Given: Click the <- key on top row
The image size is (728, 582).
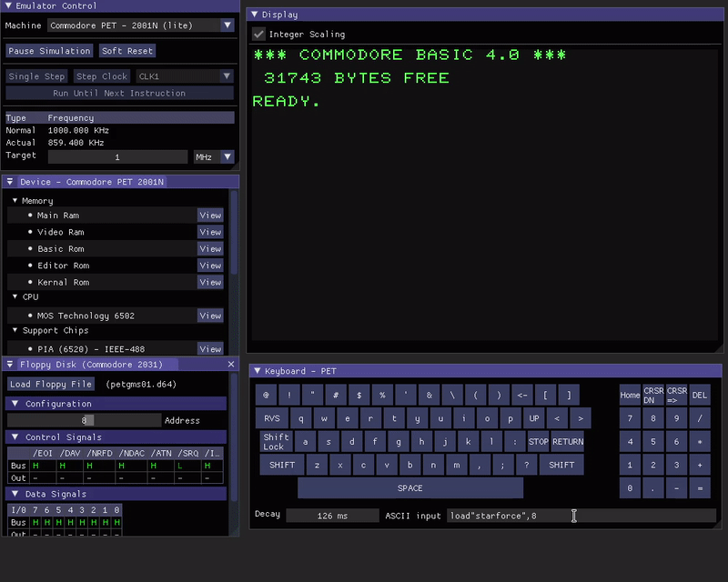Looking at the screenshot, I should pos(521,395).
